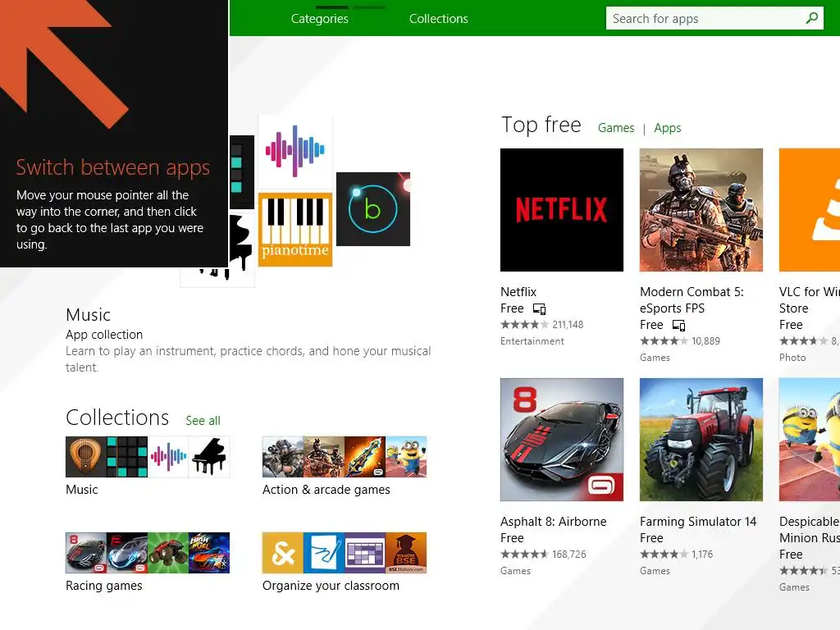The height and width of the screenshot is (630, 840).
Task: Open Asphalt 8: Airborne app tile
Action: coord(561,440)
